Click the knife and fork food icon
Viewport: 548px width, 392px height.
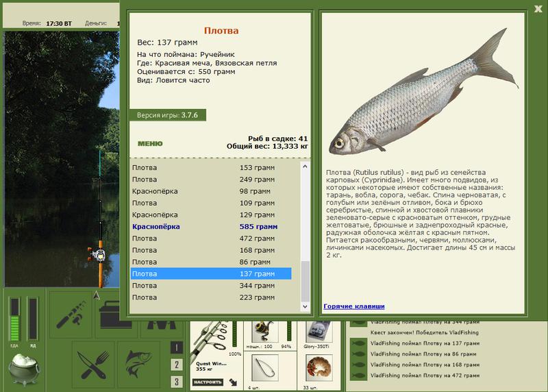pyautogui.click(x=94, y=365)
